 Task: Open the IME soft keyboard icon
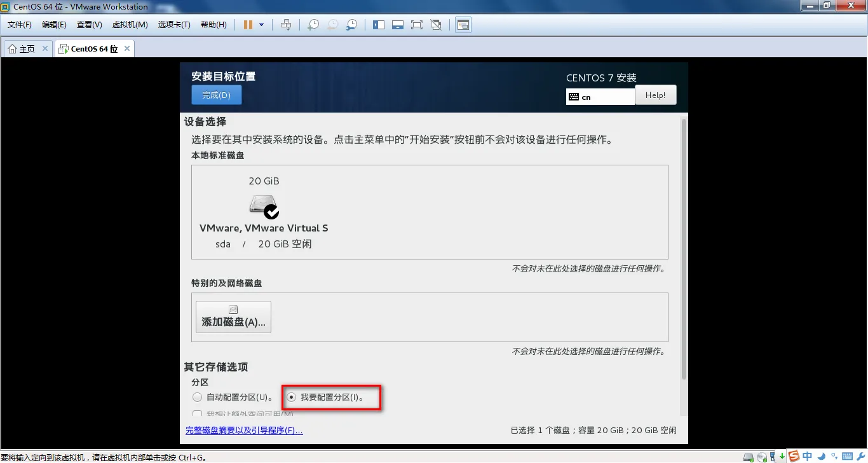point(846,457)
